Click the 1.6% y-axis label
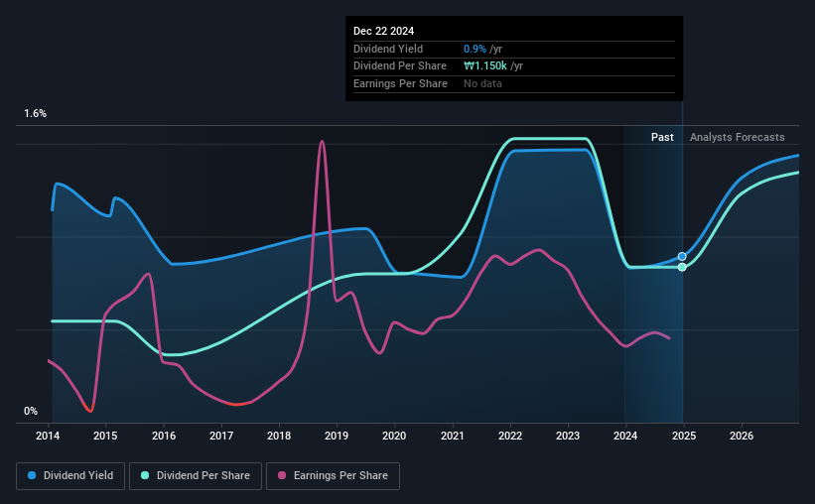The width and height of the screenshot is (815, 504). coord(36,113)
